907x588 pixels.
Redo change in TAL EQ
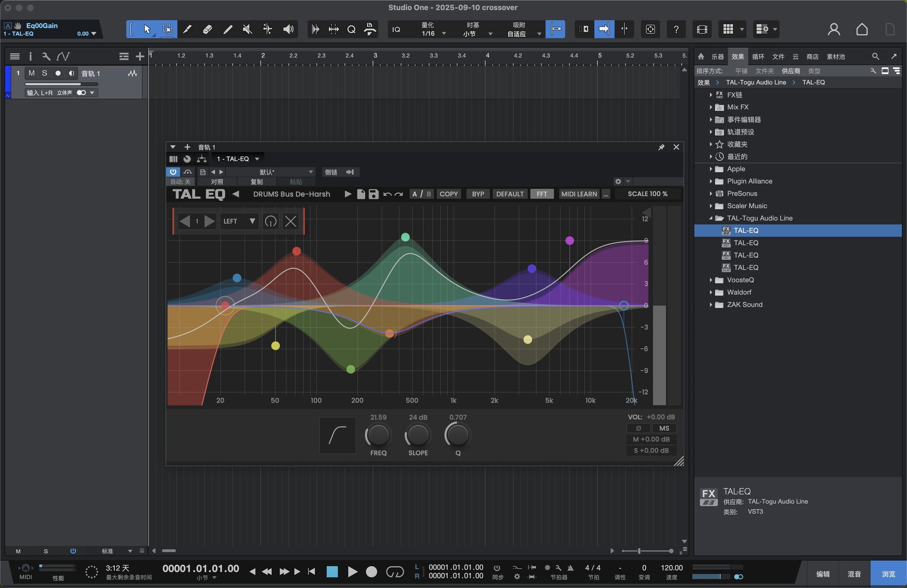pyautogui.click(x=399, y=194)
